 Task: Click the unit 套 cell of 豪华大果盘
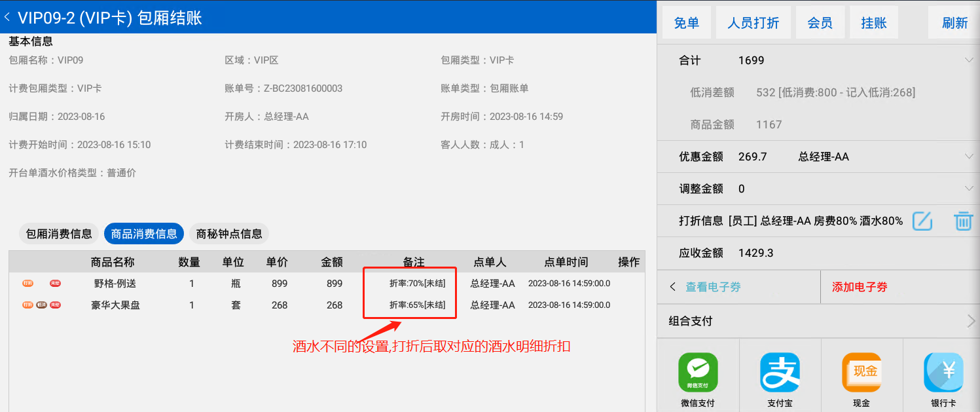tap(235, 305)
